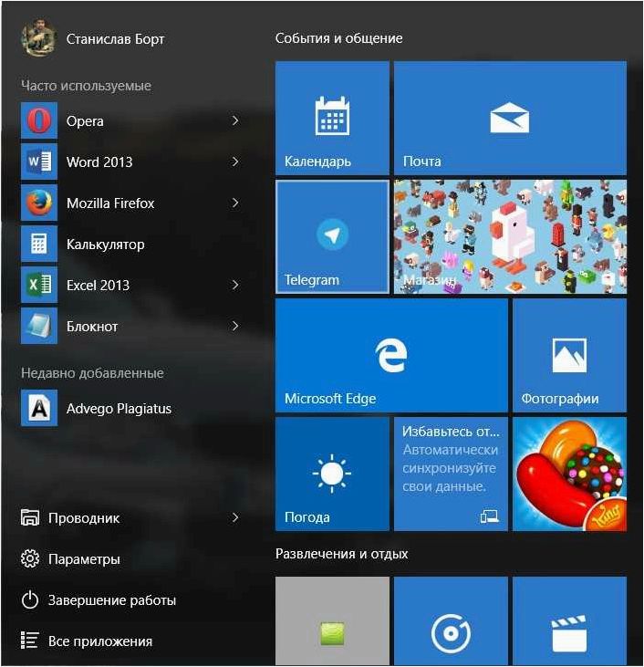Open the movies clapperboard tile
The image size is (644, 667).
tap(569, 621)
